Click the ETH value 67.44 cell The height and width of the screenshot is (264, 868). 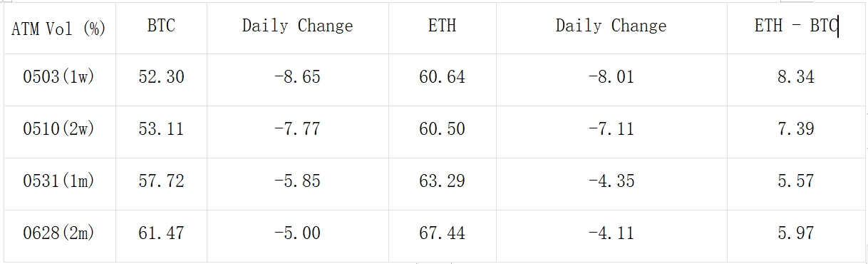(x=442, y=235)
